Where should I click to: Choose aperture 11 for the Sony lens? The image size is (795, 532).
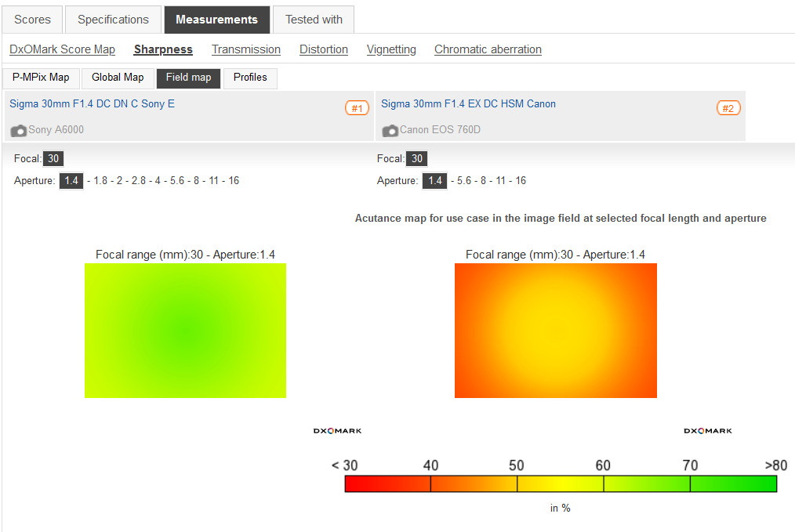213,181
